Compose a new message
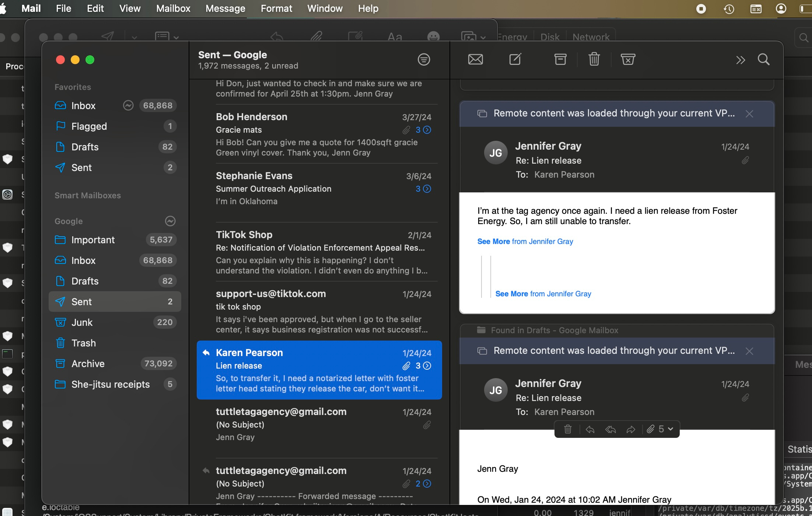The width and height of the screenshot is (812, 516). 515,59
